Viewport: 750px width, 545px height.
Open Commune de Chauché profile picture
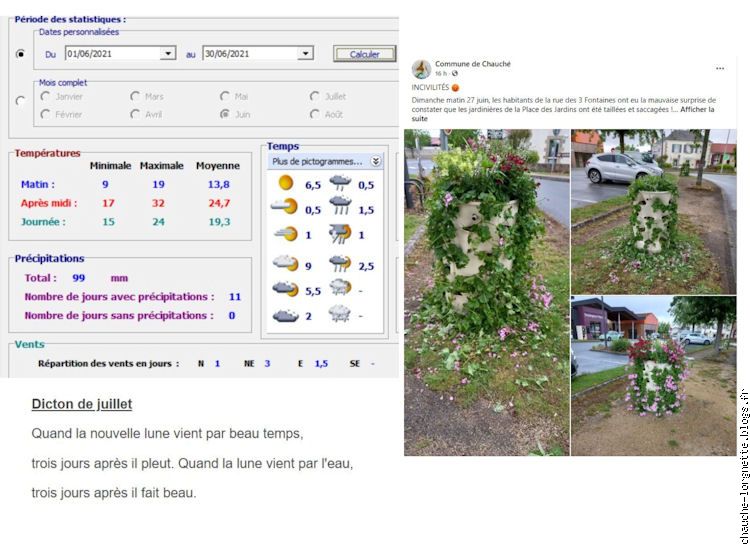pyautogui.click(x=421, y=69)
